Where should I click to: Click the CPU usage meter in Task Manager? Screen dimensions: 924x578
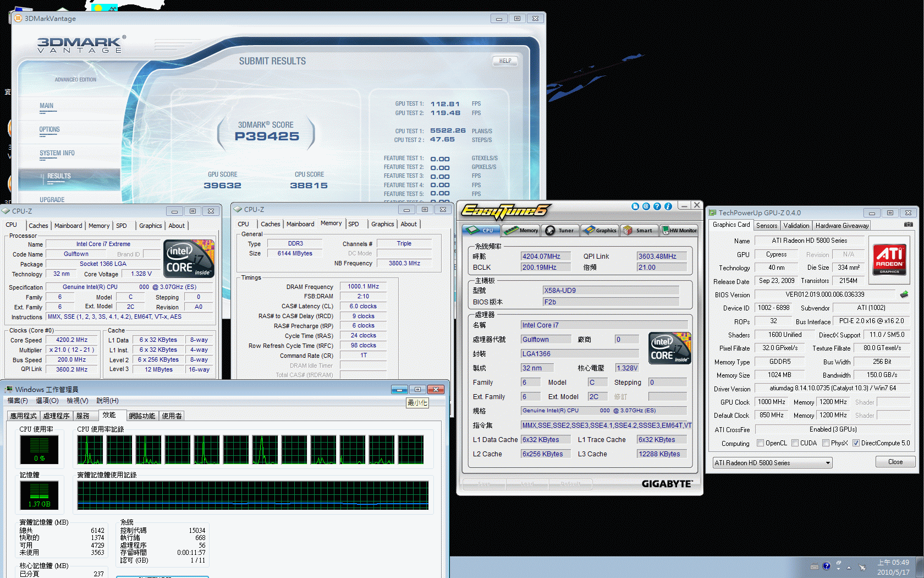pyautogui.click(x=39, y=449)
